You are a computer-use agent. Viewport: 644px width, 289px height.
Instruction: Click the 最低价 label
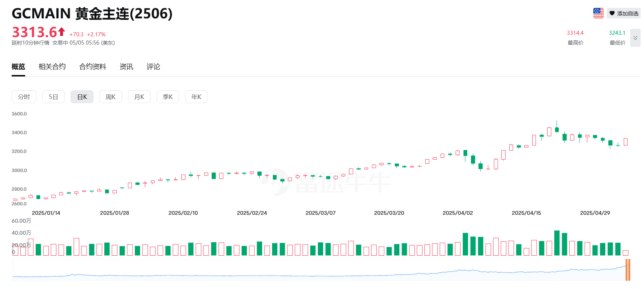tap(617, 43)
